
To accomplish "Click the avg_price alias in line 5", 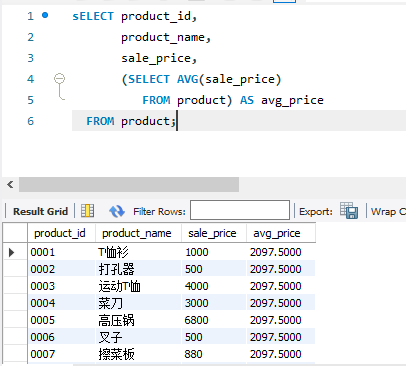I will tap(292, 100).
